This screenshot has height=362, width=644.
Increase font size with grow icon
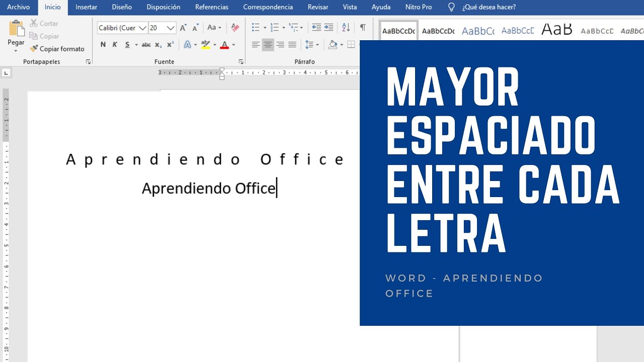(x=183, y=28)
